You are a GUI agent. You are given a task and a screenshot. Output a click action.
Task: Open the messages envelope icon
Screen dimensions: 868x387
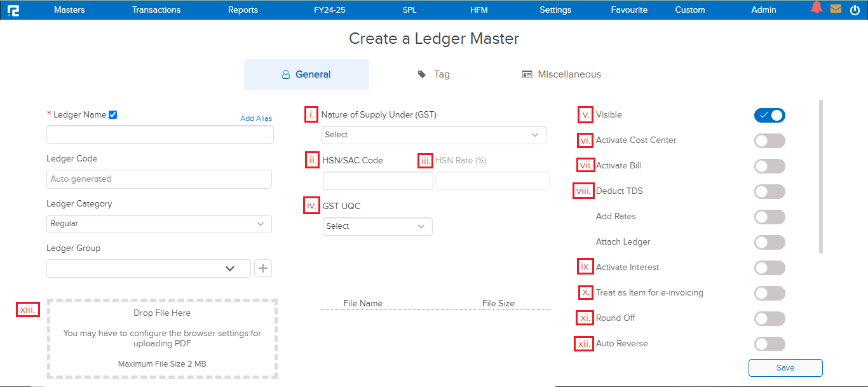click(836, 9)
